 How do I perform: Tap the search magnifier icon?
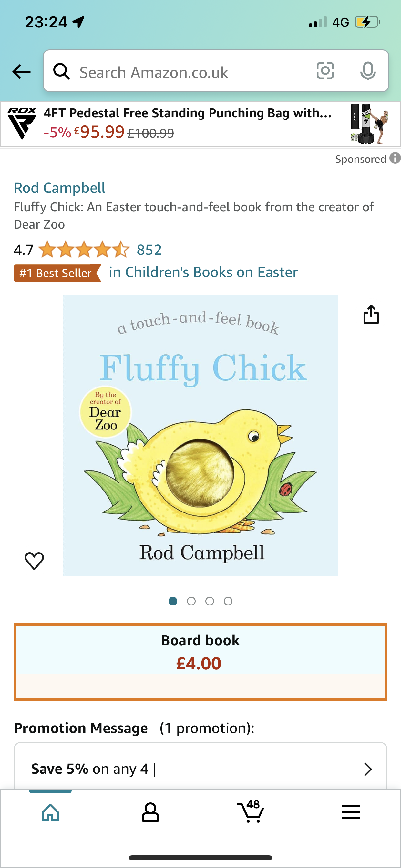point(62,71)
